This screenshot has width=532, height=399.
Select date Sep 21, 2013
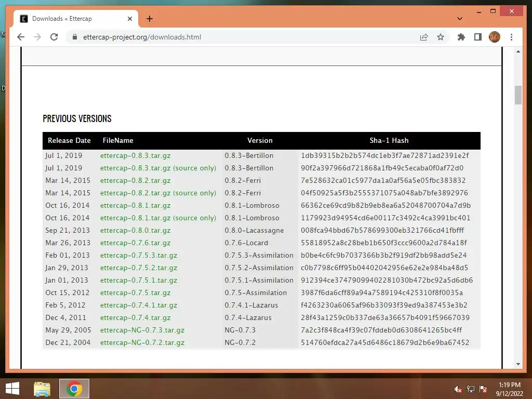click(x=68, y=230)
